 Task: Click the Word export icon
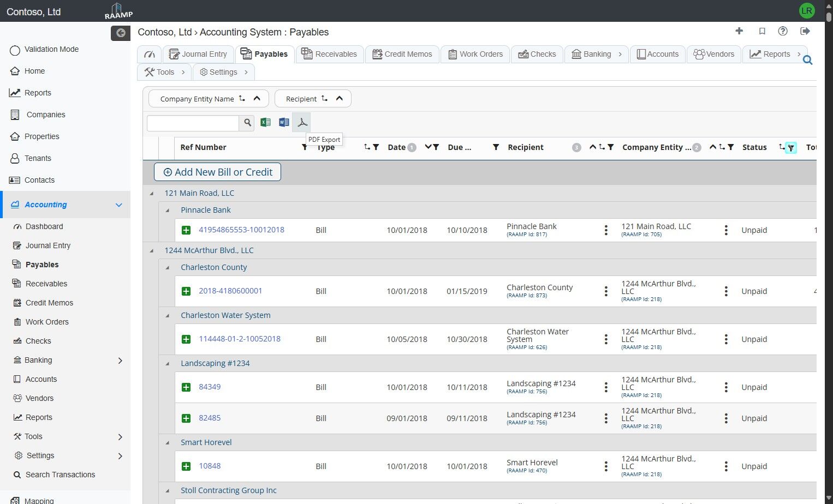284,122
